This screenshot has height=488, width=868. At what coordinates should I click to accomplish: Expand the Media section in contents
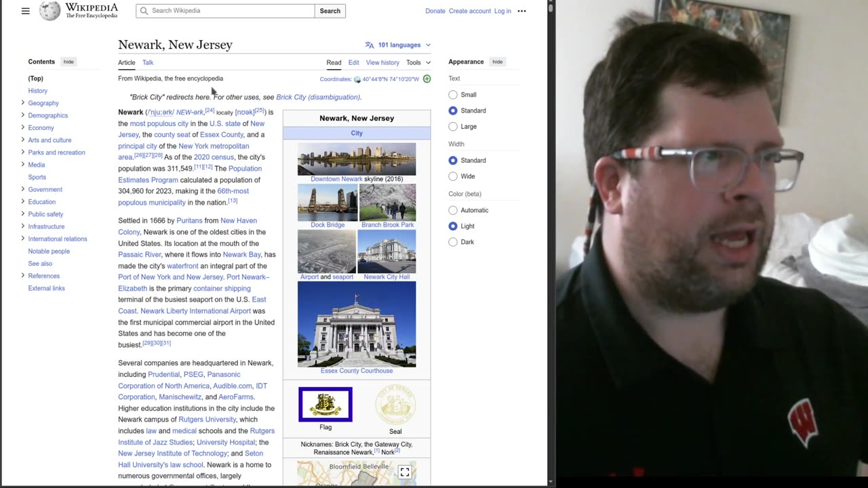pos(22,165)
